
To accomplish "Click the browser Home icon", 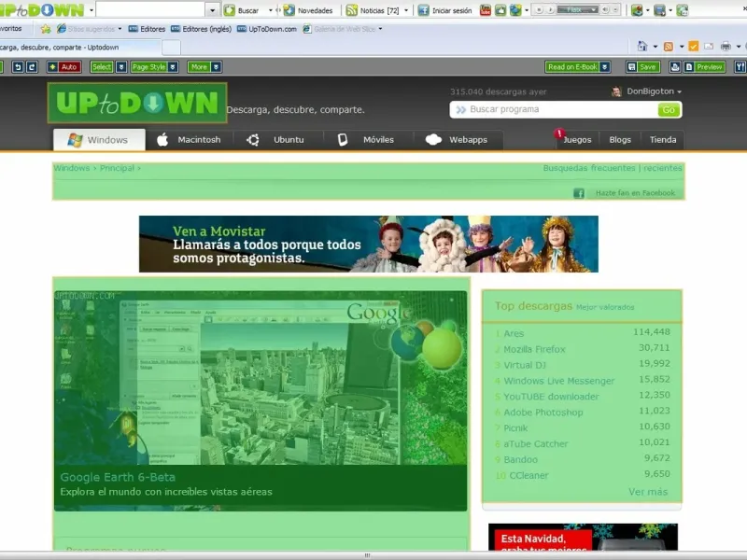I will pyautogui.click(x=642, y=46).
